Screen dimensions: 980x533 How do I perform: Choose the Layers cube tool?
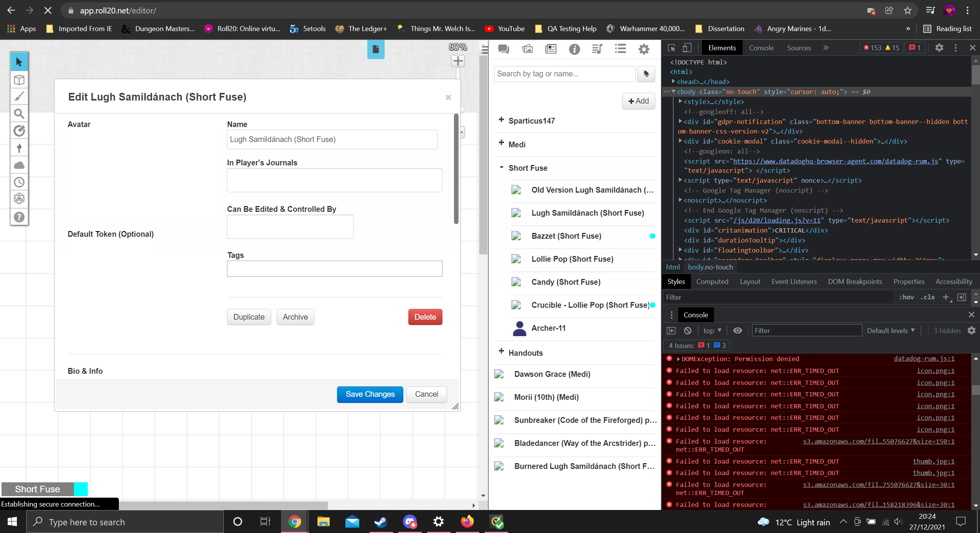tap(19, 80)
